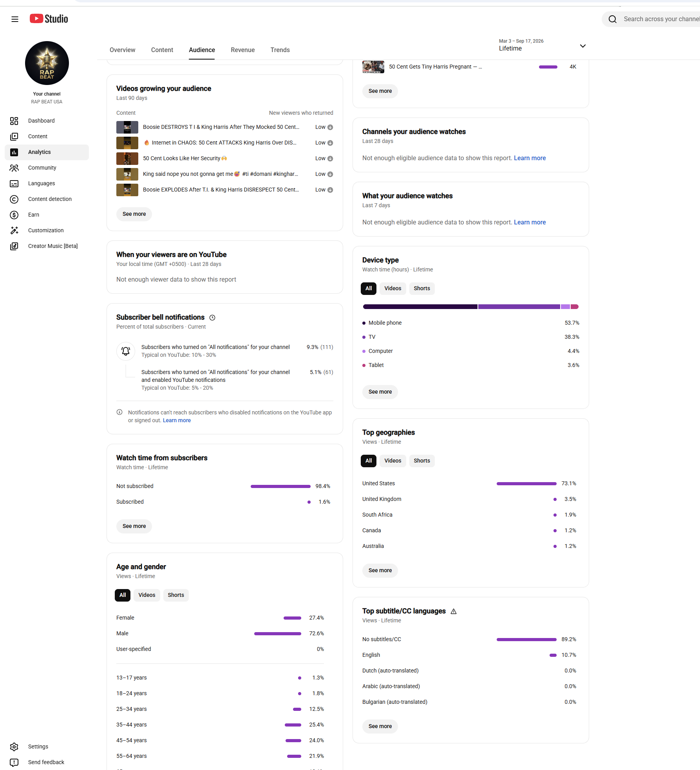700x770 pixels.
Task: Click the Tablet segment of device bar
Action: (x=575, y=307)
